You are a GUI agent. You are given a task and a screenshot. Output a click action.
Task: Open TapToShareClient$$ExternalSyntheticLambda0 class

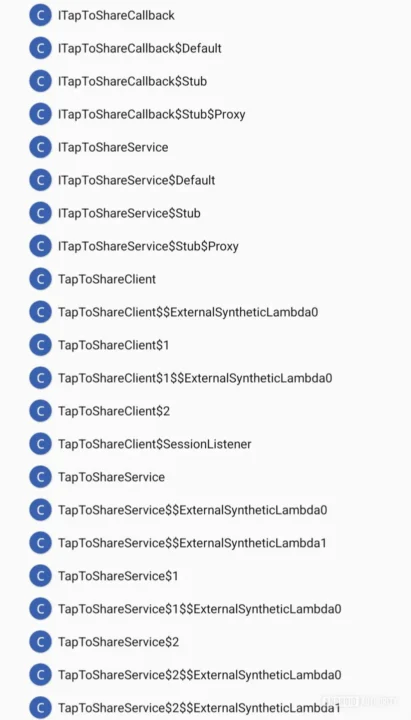coord(188,312)
